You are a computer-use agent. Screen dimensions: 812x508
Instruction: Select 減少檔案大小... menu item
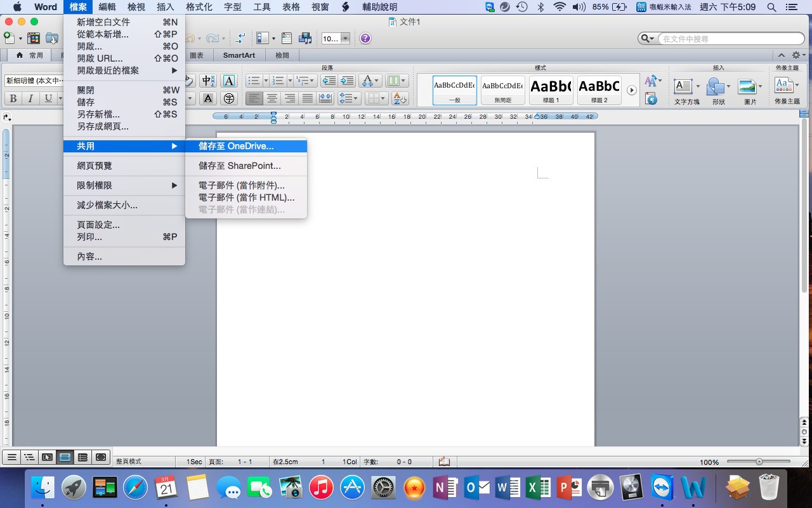point(124,205)
